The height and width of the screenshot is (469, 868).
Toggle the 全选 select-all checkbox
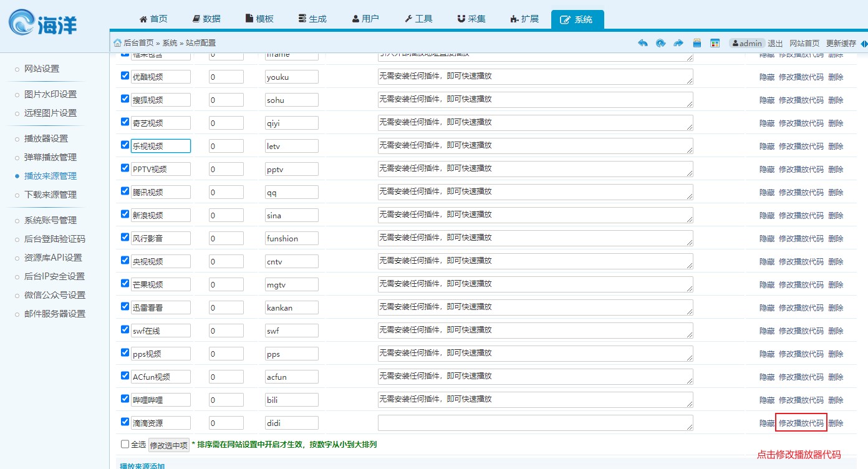click(x=125, y=444)
